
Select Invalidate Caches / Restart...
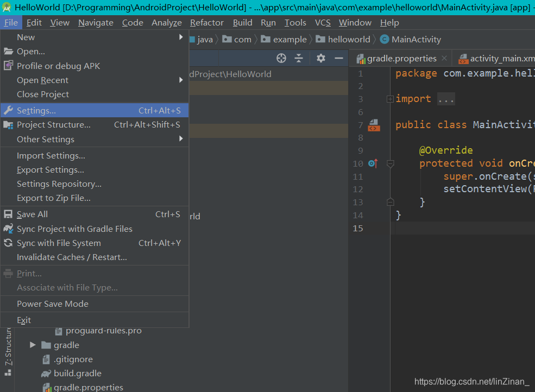click(x=95, y=257)
